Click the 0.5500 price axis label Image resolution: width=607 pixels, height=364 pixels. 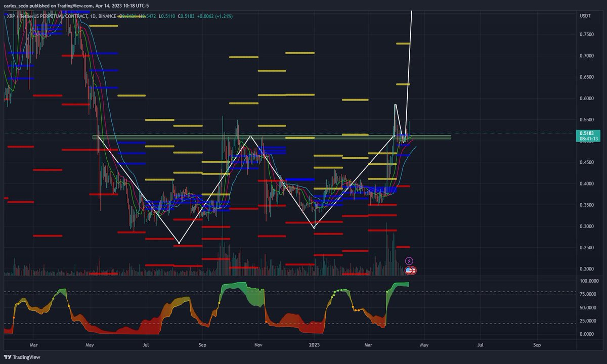point(587,120)
